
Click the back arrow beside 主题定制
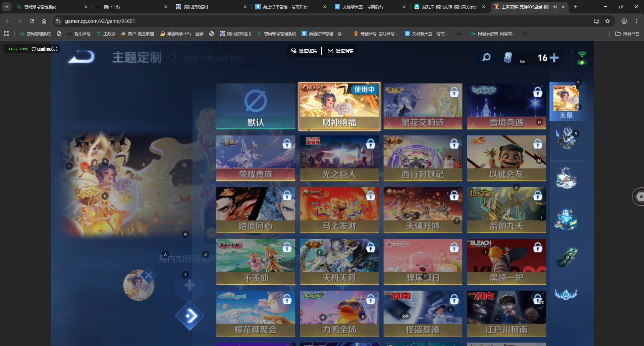(x=82, y=56)
